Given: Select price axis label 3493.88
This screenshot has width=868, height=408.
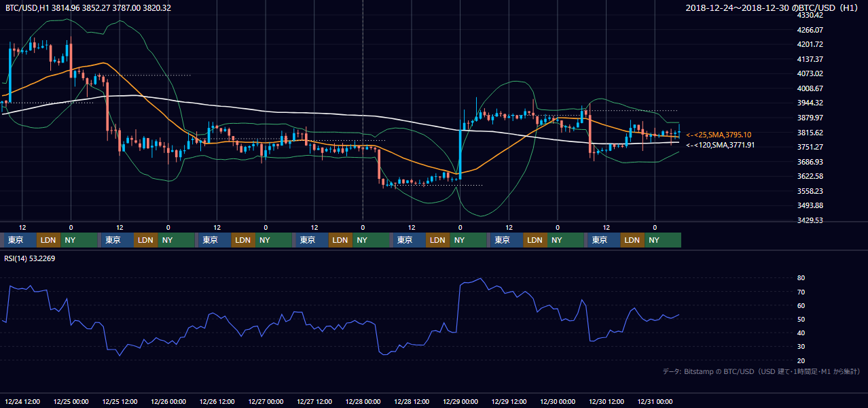Looking at the screenshot, I should click(810, 205).
